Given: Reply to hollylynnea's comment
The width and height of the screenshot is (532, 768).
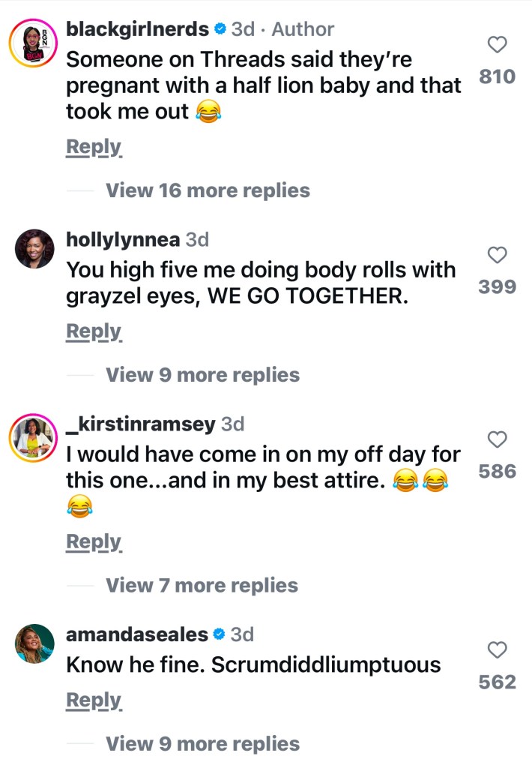Looking at the screenshot, I should [94, 331].
